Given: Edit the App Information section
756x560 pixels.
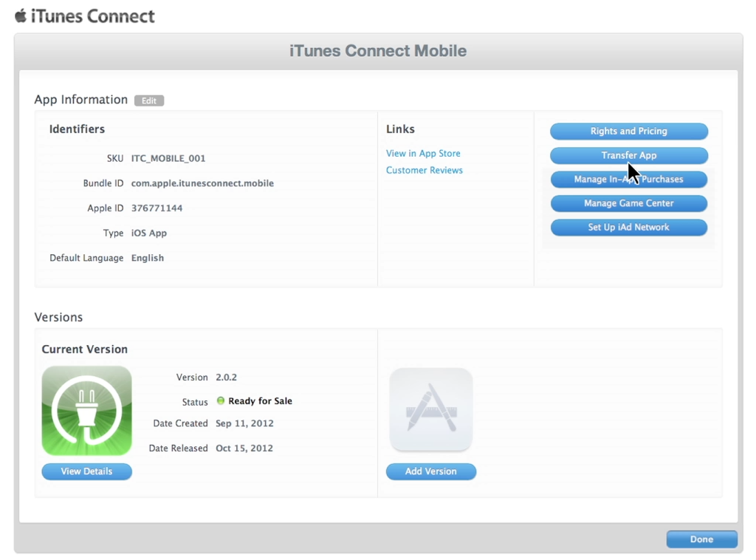Looking at the screenshot, I should pos(149,100).
